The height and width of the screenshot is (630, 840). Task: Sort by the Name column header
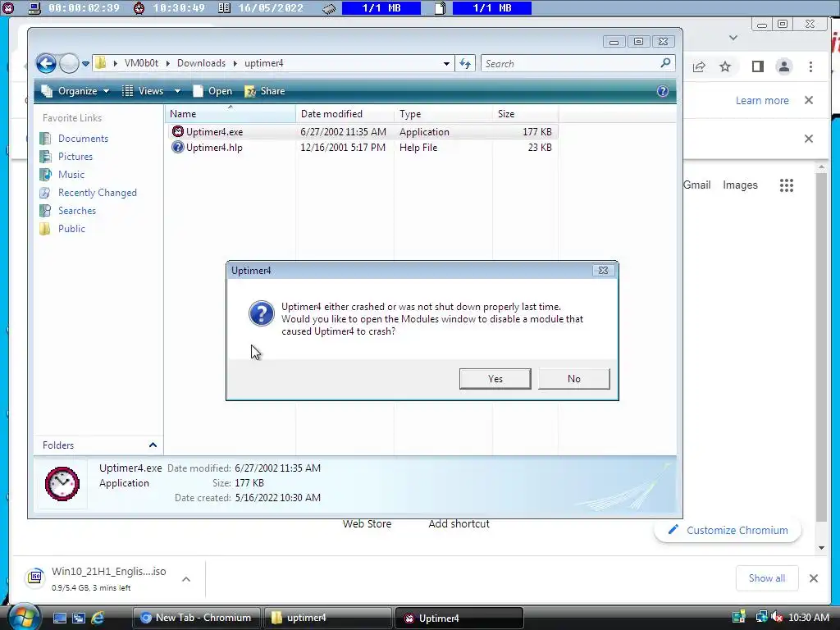point(231,113)
